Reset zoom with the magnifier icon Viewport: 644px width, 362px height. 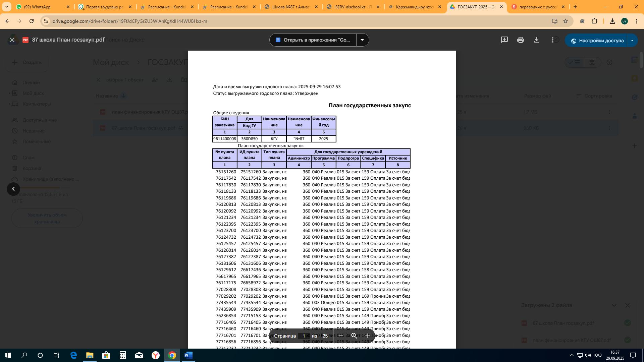(x=354, y=336)
